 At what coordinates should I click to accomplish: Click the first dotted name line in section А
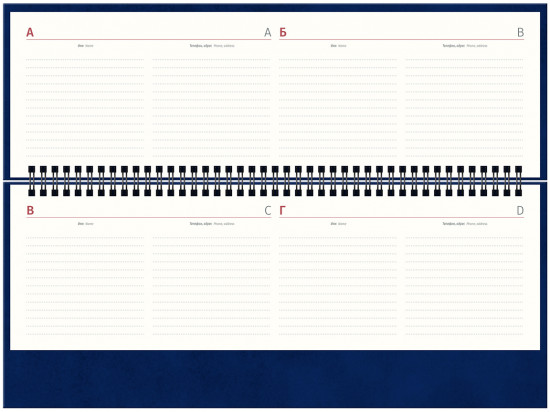85,60
